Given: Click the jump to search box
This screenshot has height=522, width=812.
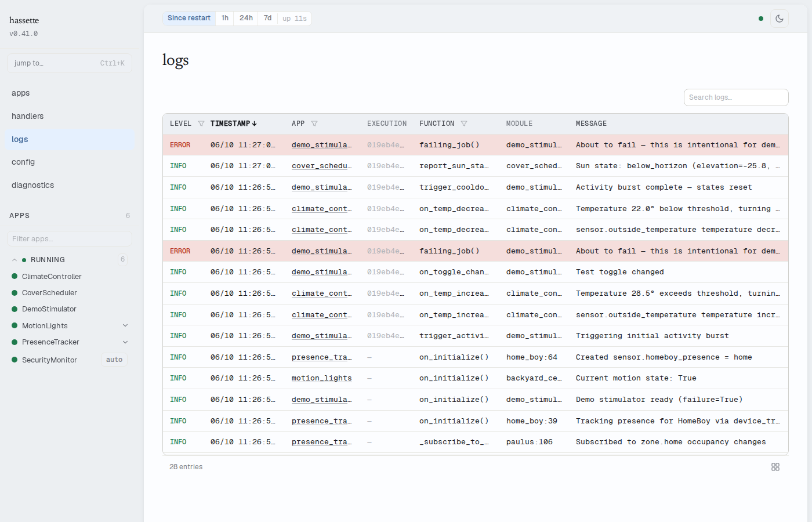Looking at the screenshot, I should pyautogui.click(x=70, y=63).
